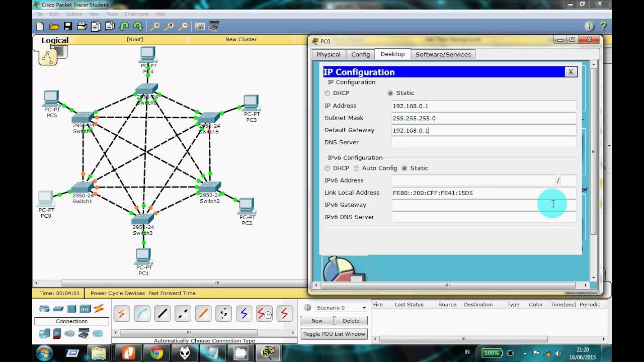Click the Delete scenario button
The width and height of the screenshot is (644, 362).
pos(351,321)
